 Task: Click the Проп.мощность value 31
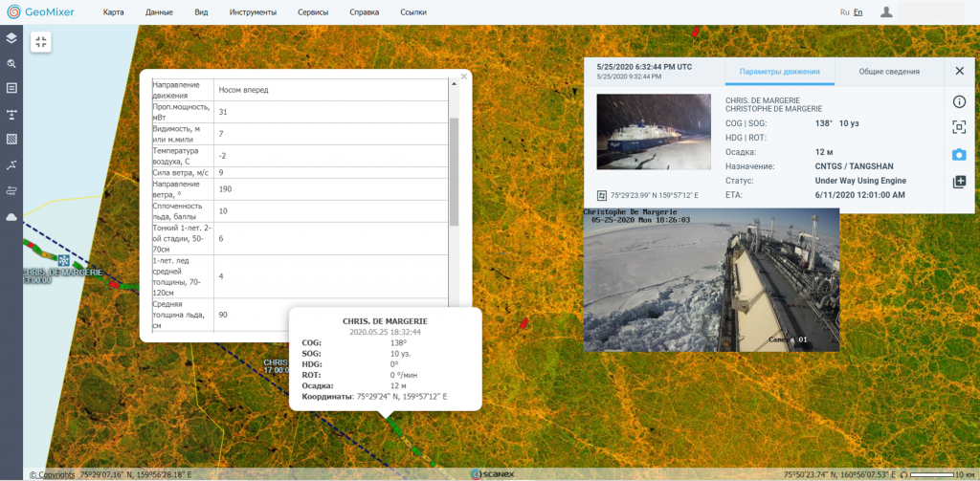pyautogui.click(x=222, y=111)
